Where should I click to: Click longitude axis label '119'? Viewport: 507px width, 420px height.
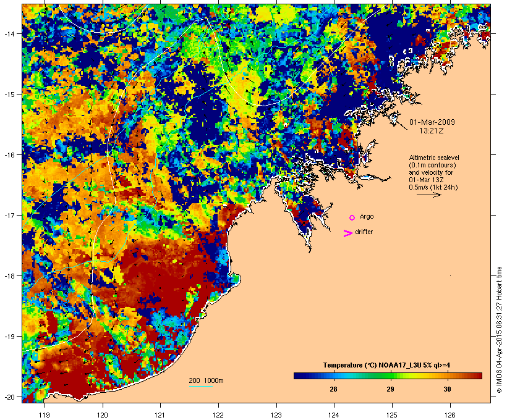pos(45,415)
